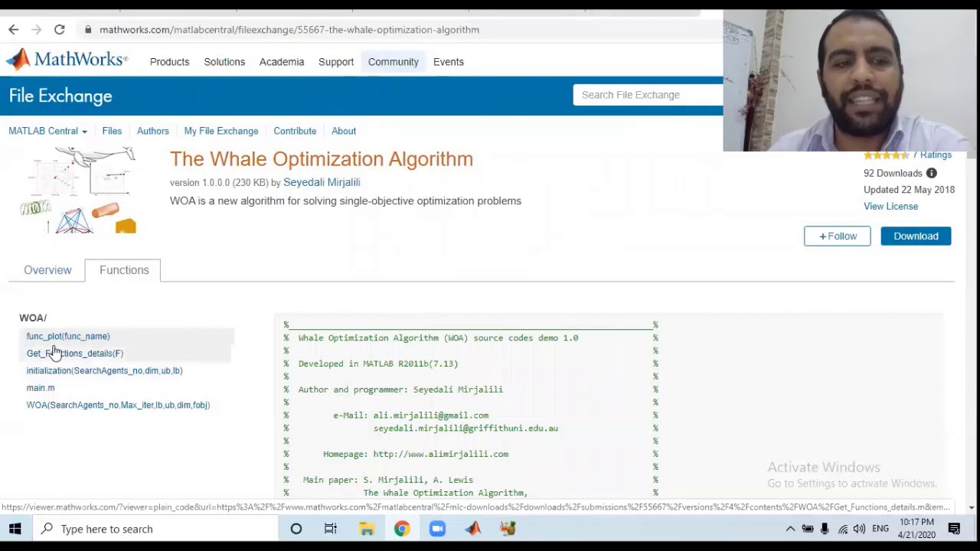The height and width of the screenshot is (551, 980).
Task: Click the Authors nav link
Action: [x=153, y=131]
